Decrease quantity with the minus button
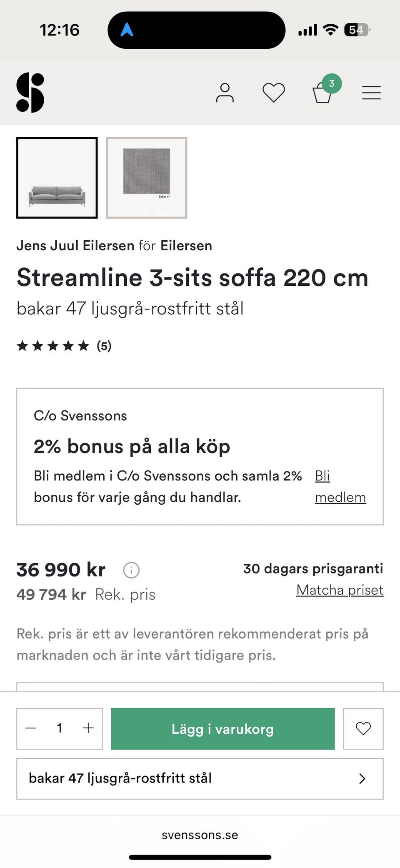Screen dimensions: 400x868 (31, 728)
